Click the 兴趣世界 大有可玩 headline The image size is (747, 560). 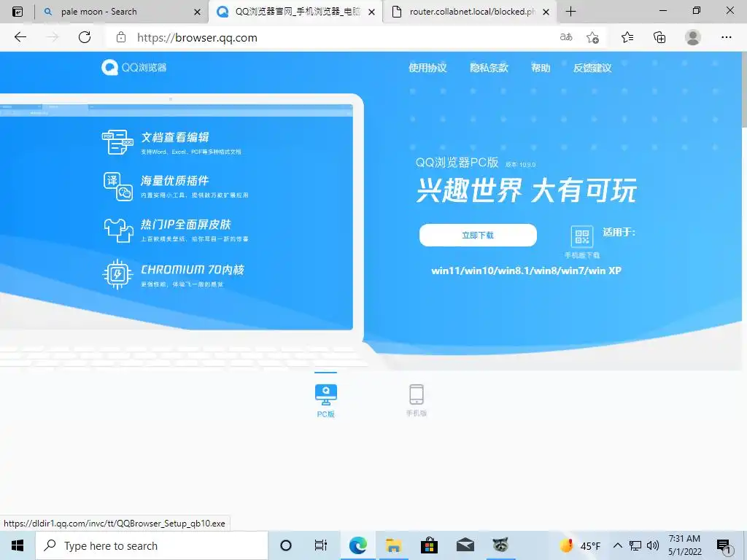click(x=527, y=190)
